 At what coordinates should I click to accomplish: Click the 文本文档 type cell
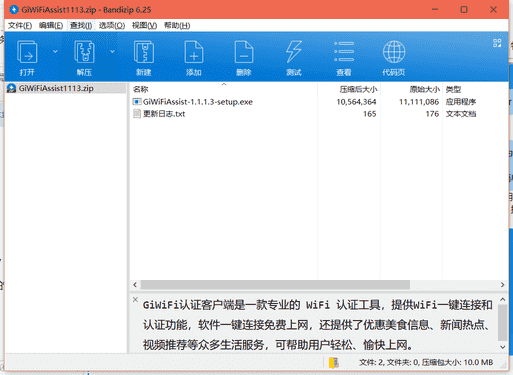pyautogui.click(x=461, y=114)
